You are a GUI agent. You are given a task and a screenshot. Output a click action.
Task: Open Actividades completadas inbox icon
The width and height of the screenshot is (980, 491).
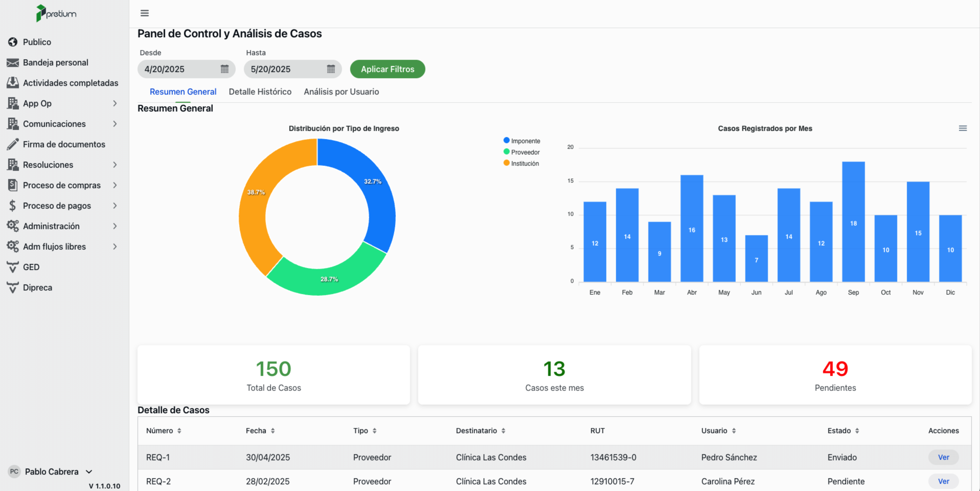click(x=13, y=83)
